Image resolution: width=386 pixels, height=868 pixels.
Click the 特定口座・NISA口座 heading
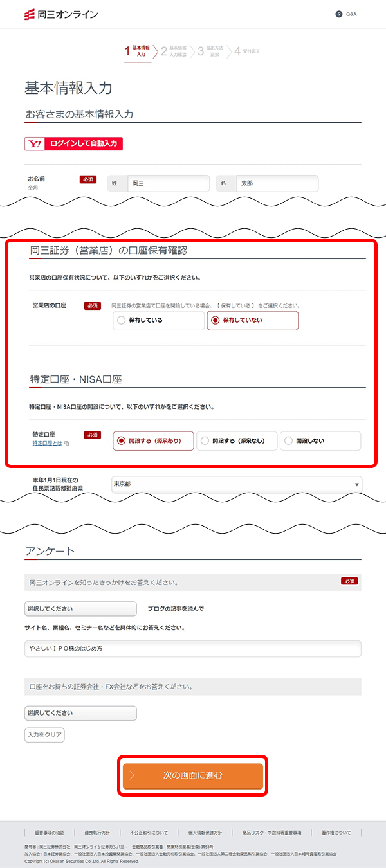point(76,379)
